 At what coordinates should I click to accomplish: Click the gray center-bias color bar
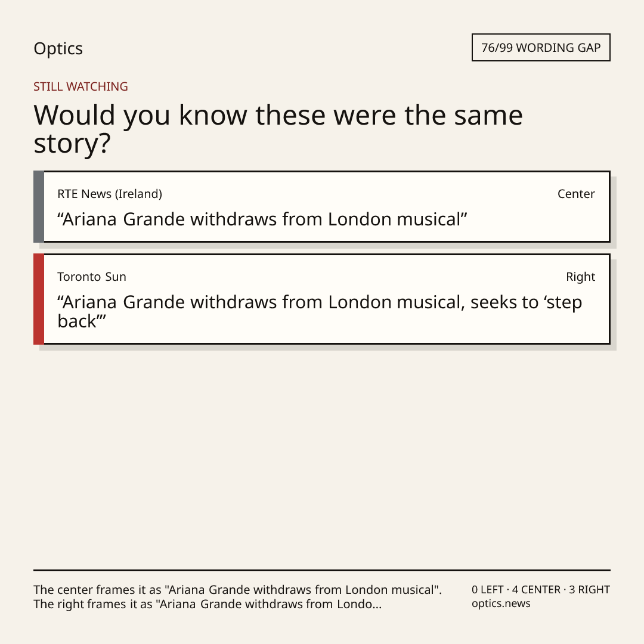click(x=39, y=206)
